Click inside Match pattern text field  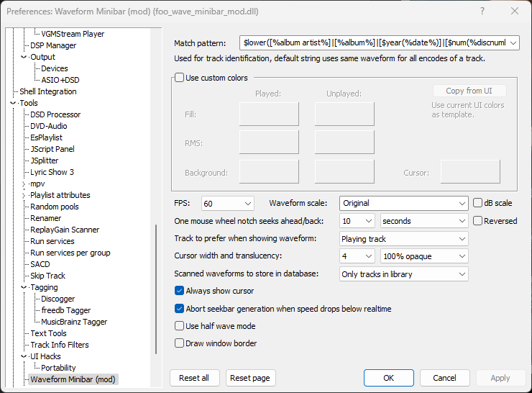coord(373,42)
